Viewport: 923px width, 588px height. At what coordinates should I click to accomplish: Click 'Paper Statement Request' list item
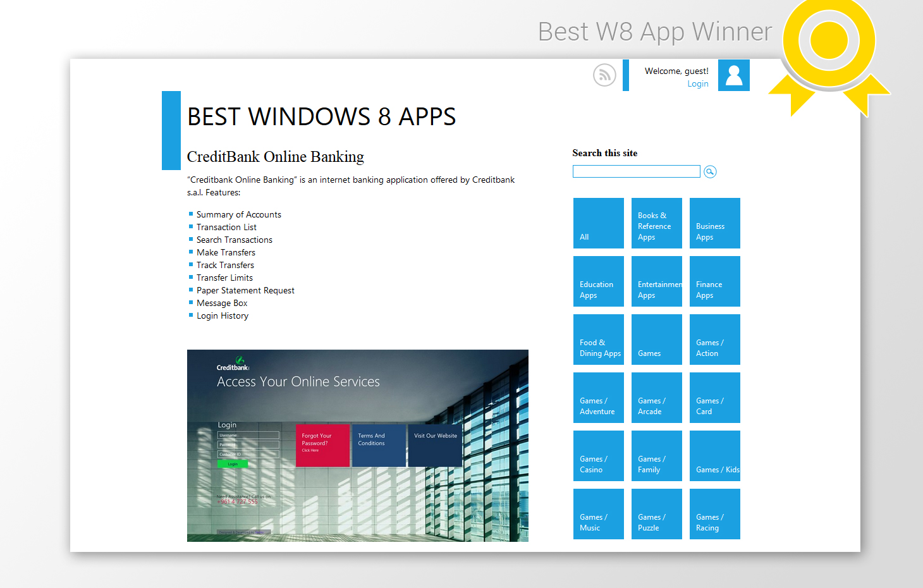(x=245, y=291)
